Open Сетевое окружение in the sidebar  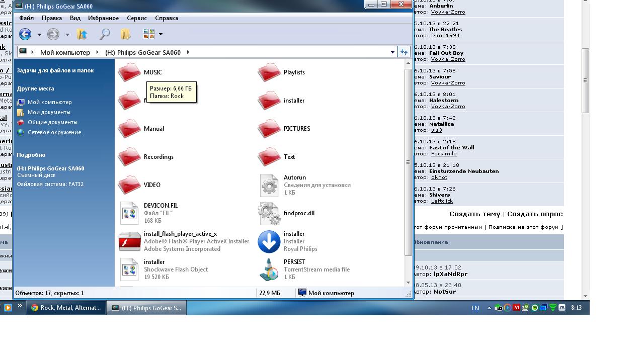coord(54,132)
